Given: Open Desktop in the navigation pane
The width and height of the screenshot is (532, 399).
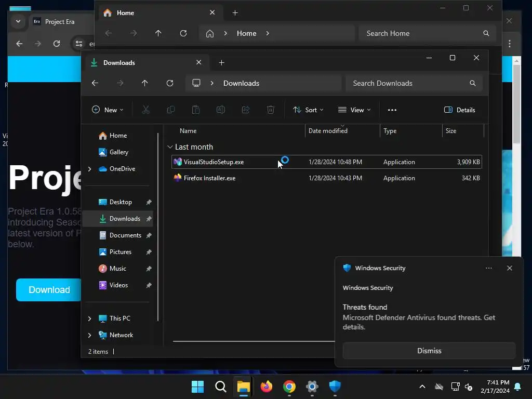Looking at the screenshot, I should [x=121, y=202].
